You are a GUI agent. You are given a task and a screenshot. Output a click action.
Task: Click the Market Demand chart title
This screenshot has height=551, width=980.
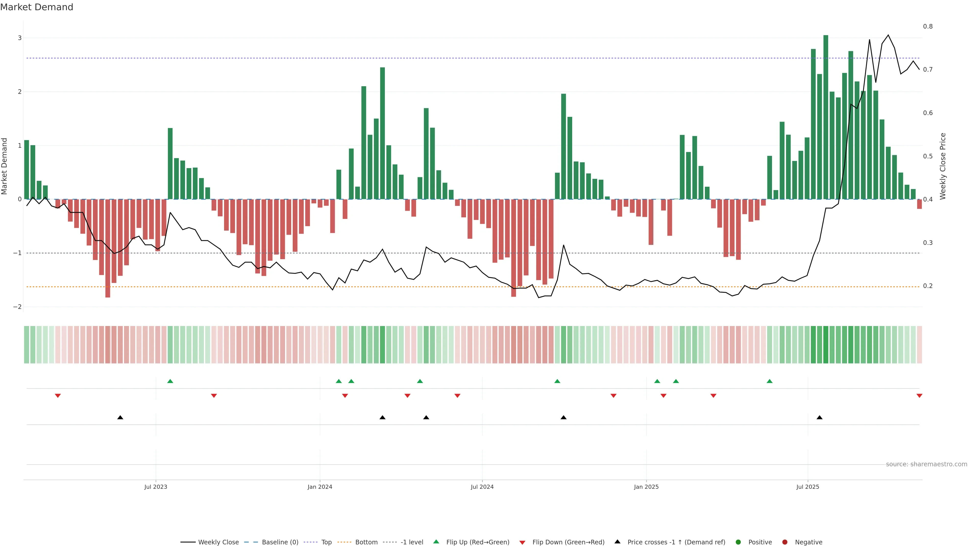(x=36, y=7)
